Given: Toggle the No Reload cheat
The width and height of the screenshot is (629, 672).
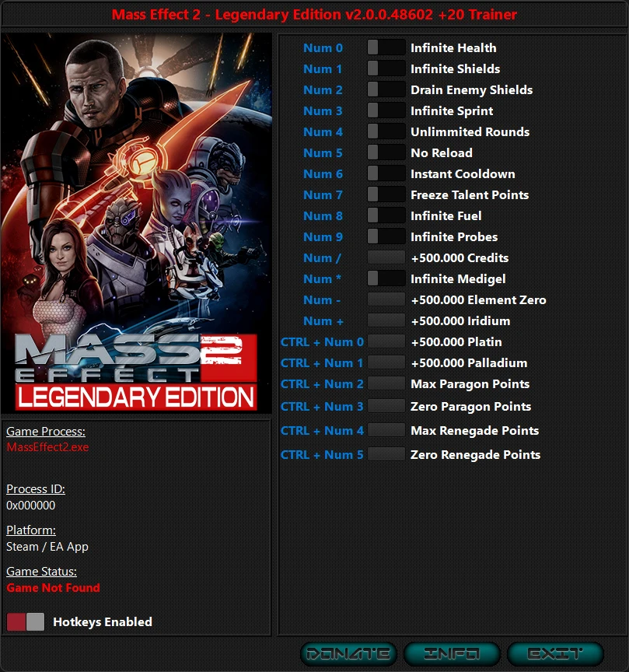Looking at the screenshot, I should click(386, 152).
